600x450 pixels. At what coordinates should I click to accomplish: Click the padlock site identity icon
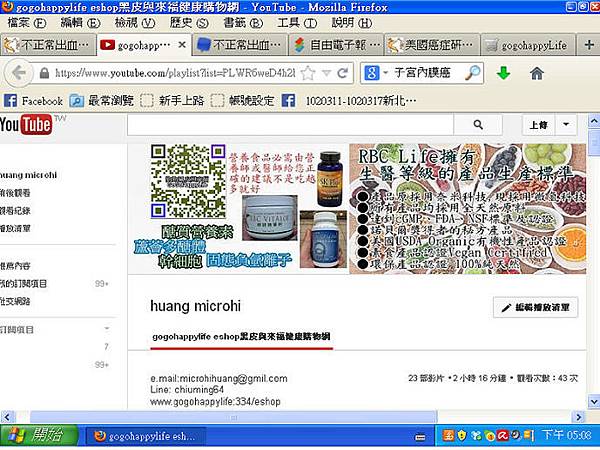[x=44, y=73]
